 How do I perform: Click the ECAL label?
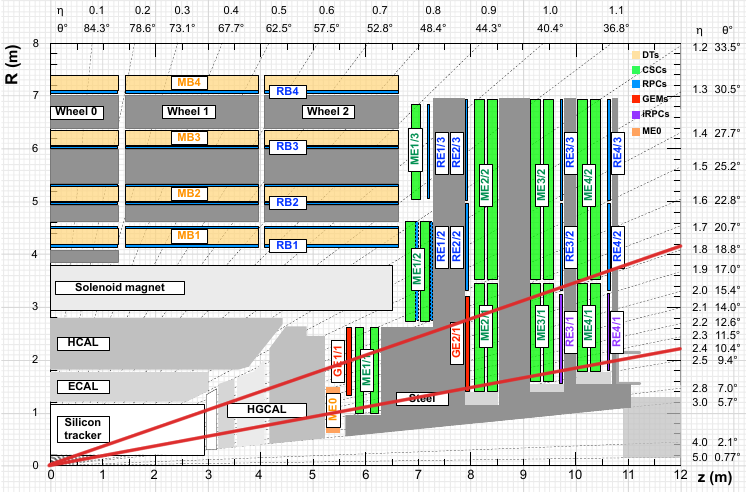(x=83, y=387)
